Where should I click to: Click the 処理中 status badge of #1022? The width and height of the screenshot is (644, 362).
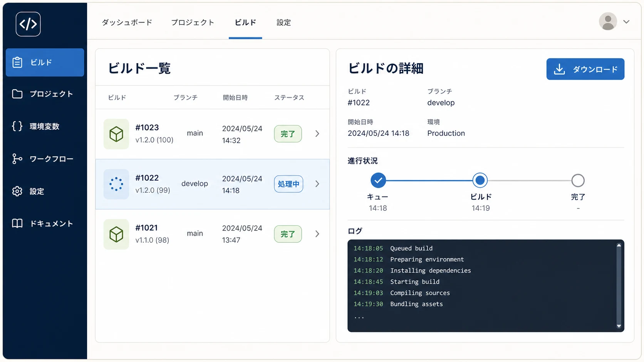288,184
